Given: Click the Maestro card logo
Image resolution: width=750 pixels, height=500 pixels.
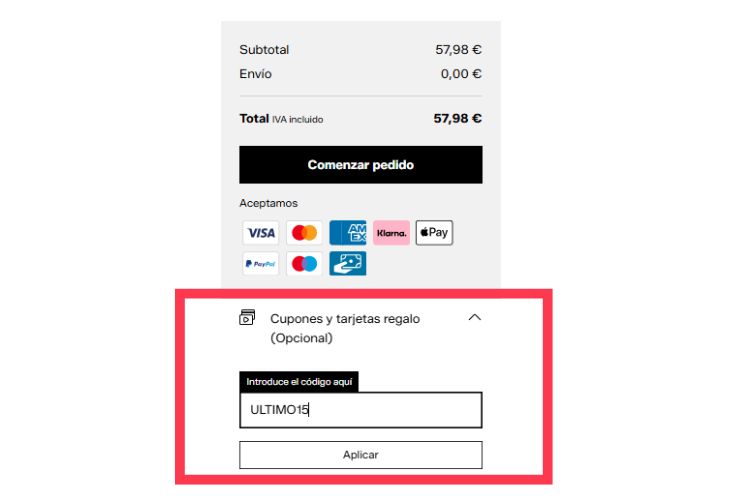Looking at the screenshot, I should tap(304, 264).
